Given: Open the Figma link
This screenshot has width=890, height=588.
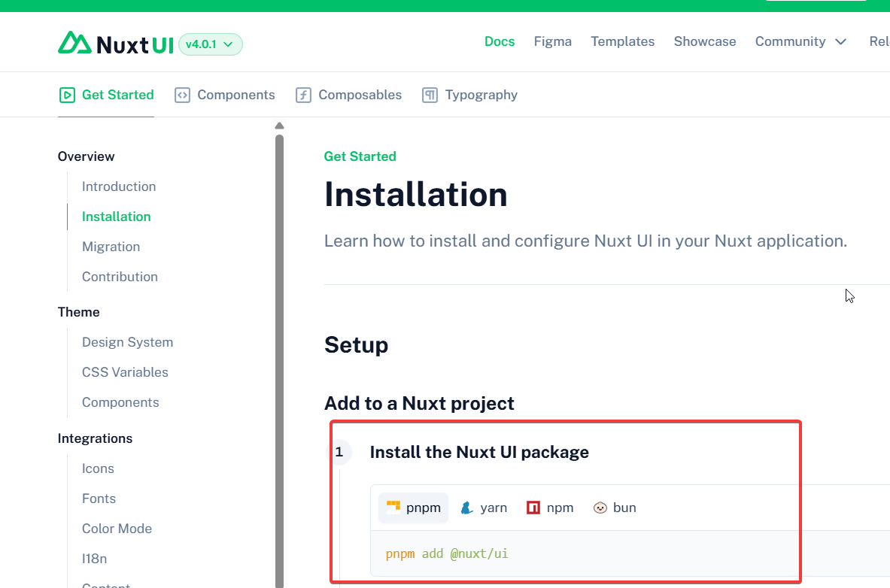Looking at the screenshot, I should click(x=552, y=41).
